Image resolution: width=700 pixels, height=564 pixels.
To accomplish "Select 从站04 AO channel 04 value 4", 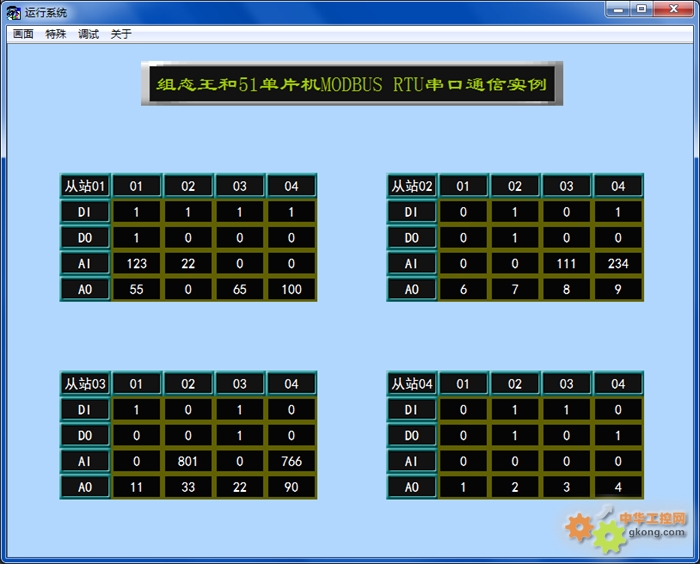I will tap(618, 487).
